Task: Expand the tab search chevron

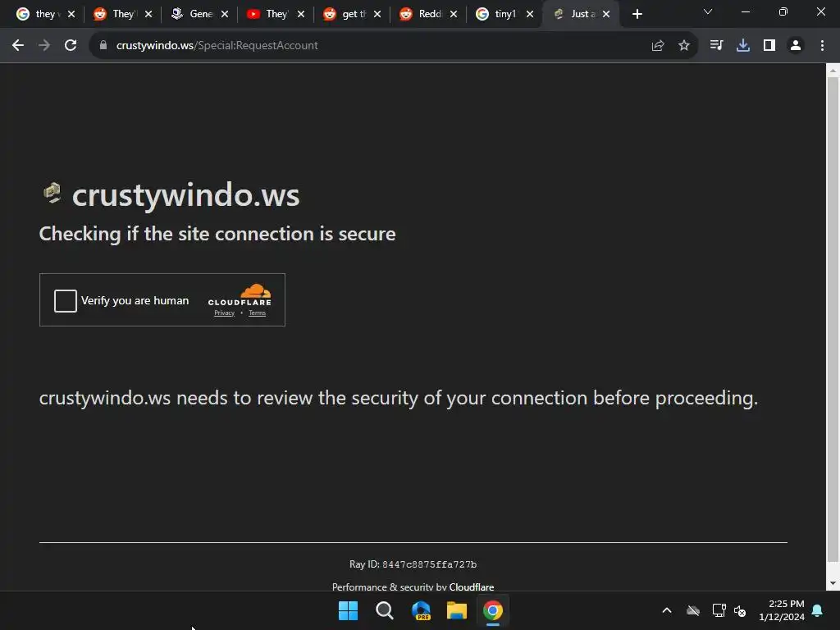Action: click(x=708, y=11)
